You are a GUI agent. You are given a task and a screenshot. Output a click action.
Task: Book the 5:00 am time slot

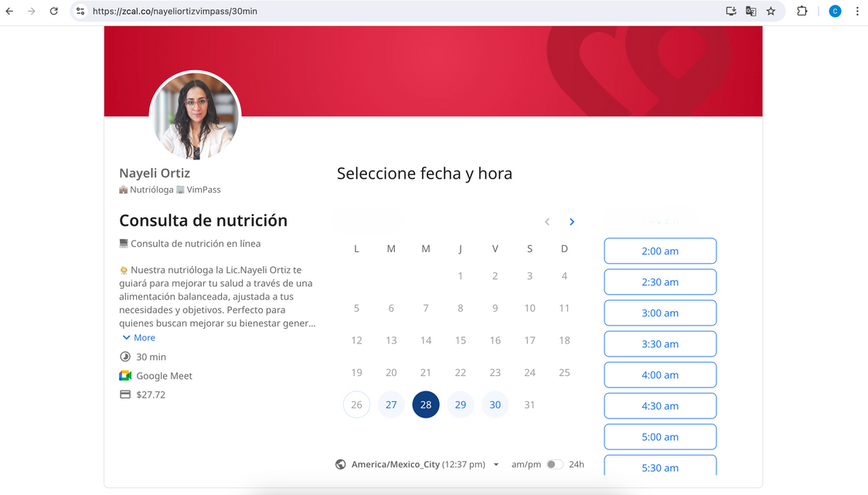(660, 437)
